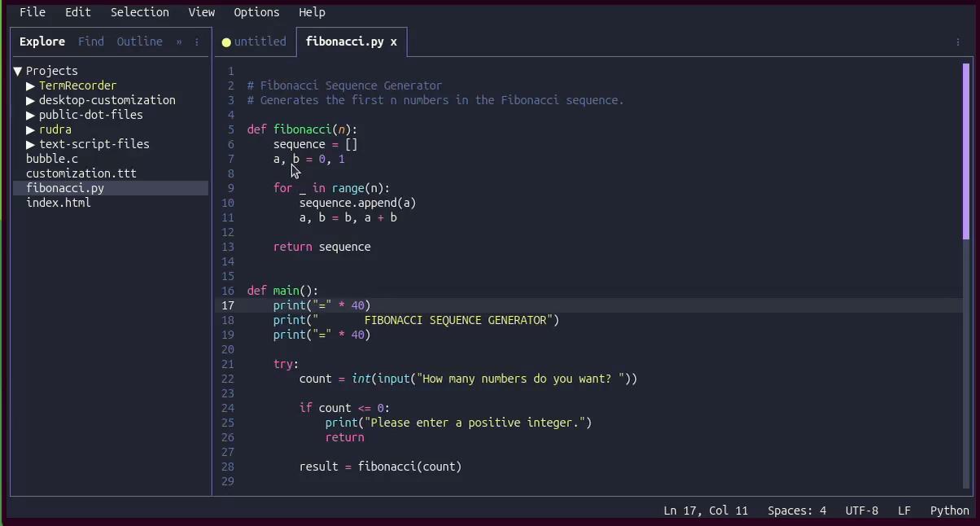
Task: Open the editor tab bar three-dot menu
Action: 957,42
